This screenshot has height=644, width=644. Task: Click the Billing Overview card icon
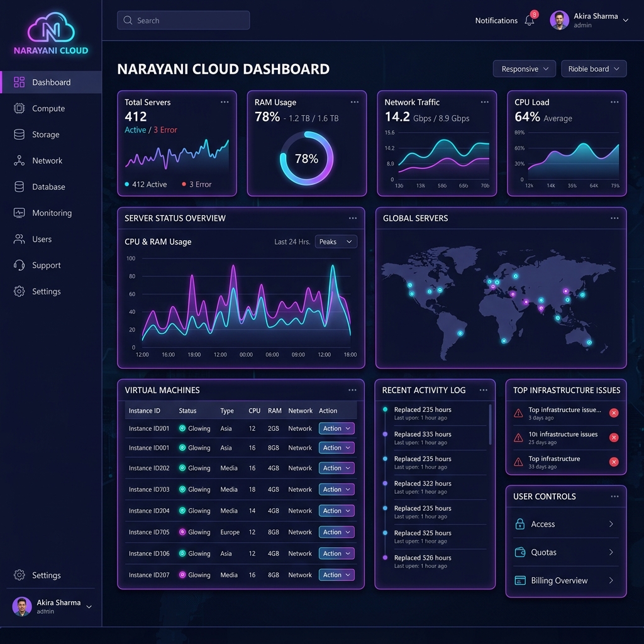(x=520, y=580)
